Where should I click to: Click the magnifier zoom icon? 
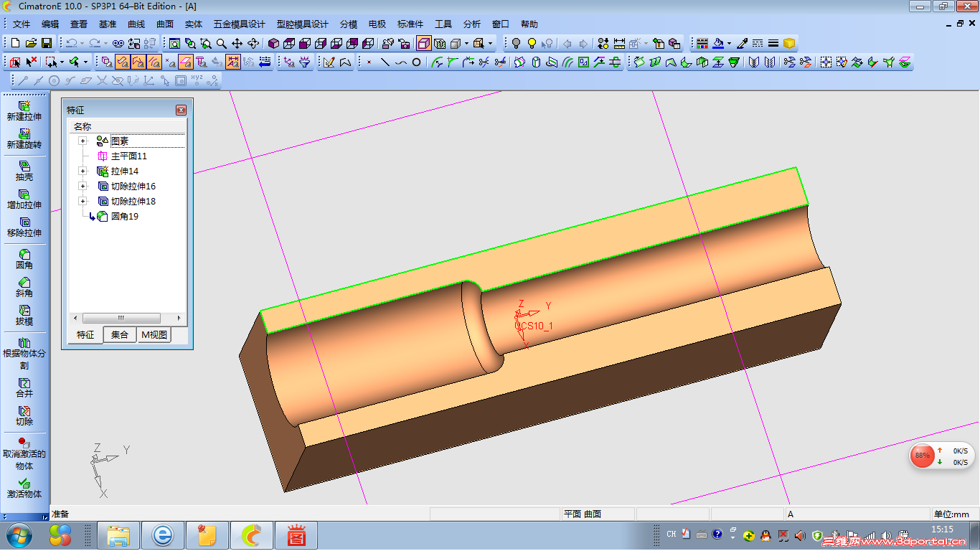[x=222, y=43]
